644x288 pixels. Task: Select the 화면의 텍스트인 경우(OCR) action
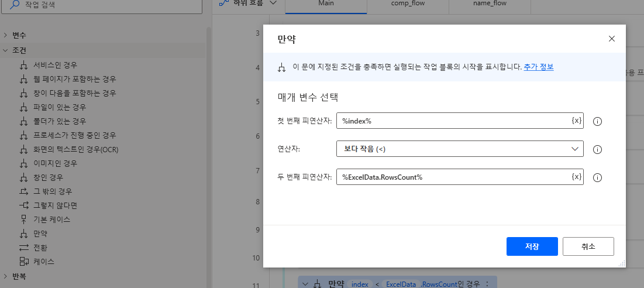pyautogui.click(x=75, y=149)
